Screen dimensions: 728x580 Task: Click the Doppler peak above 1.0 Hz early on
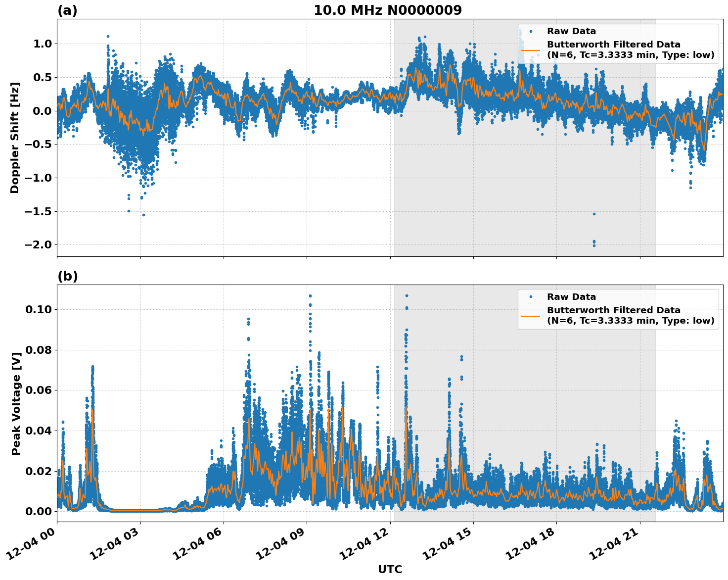[x=108, y=36]
